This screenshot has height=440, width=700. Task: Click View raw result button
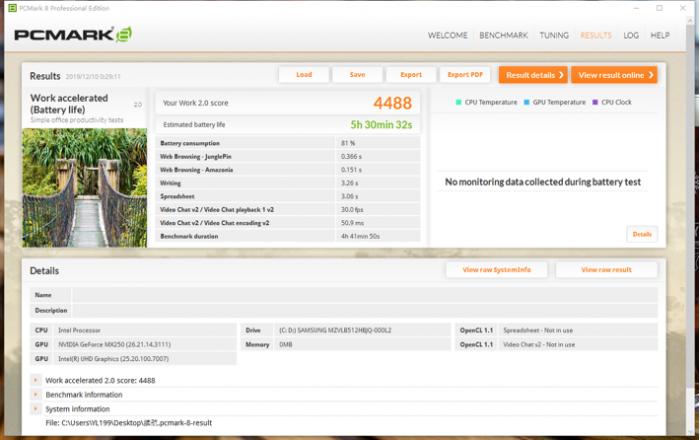point(606,270)
